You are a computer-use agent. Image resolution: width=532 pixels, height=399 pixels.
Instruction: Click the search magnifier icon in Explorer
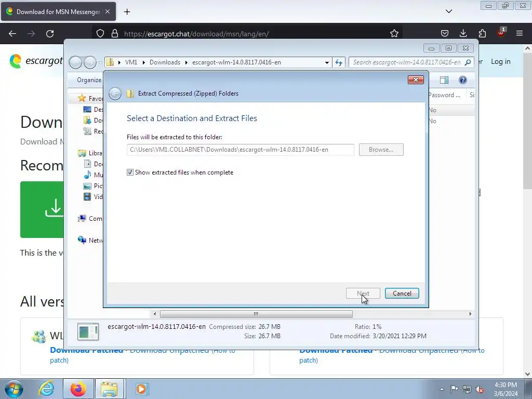(468, 62)
